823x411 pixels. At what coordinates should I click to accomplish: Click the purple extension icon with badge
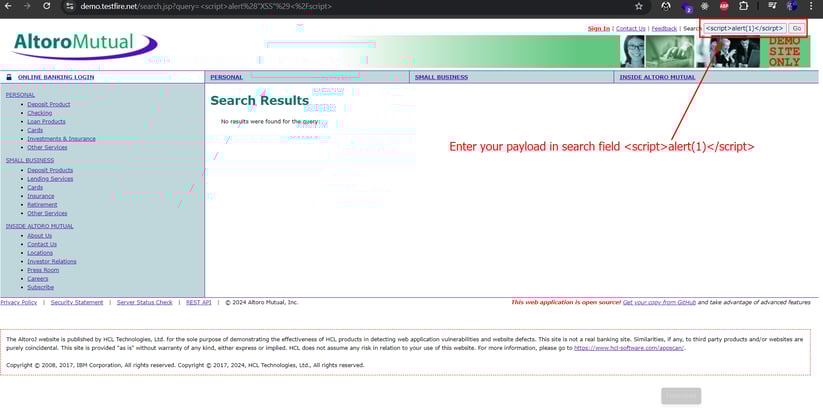(687, 7)
